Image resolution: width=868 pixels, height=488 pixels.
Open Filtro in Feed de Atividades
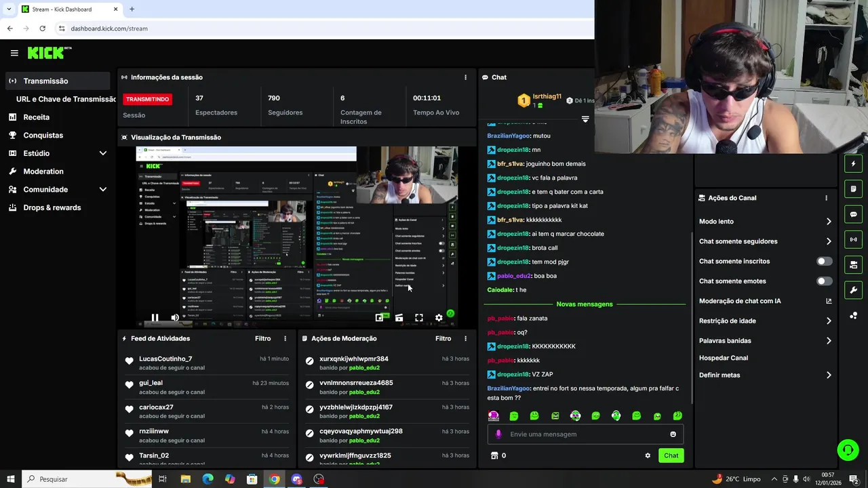tap(262, 338)
